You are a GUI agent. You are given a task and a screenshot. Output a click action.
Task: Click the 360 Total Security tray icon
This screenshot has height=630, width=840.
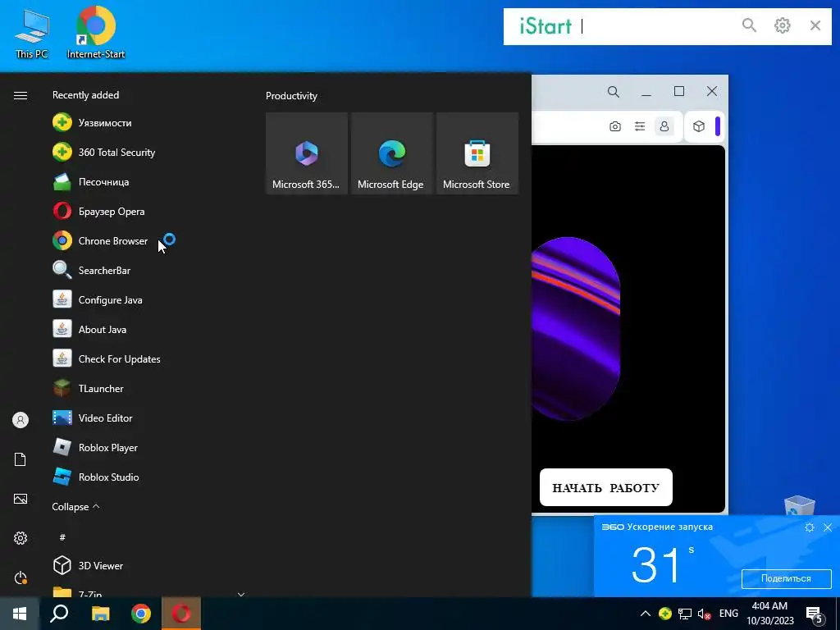coord(664,614)
